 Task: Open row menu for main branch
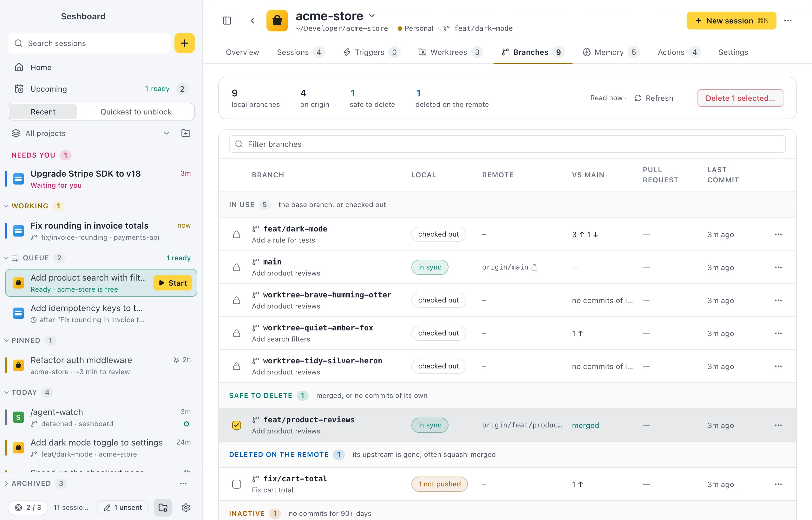tap(778, 267)
